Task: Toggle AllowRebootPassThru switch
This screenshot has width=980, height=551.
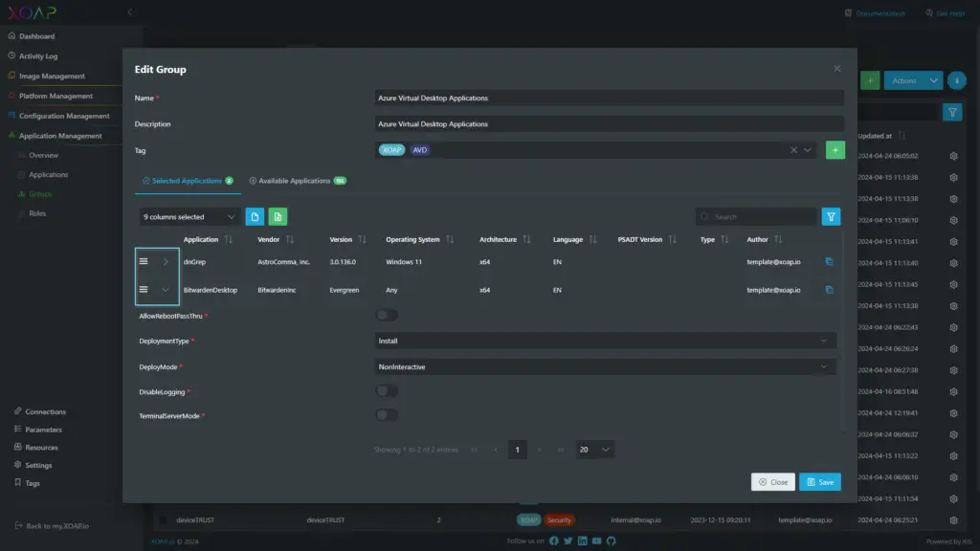Action: [x=387, y=316]
